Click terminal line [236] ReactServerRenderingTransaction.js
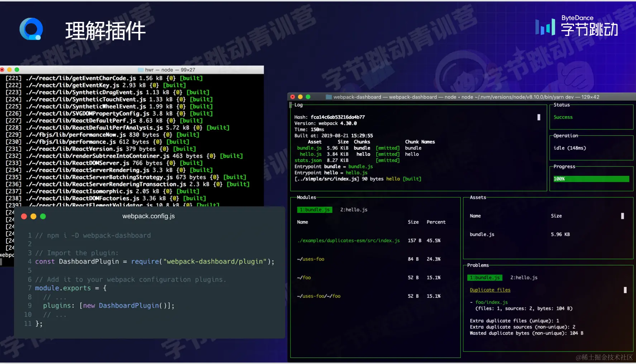Image resolution: width=636 pixels, height=364 pixels. click(127, 184)
